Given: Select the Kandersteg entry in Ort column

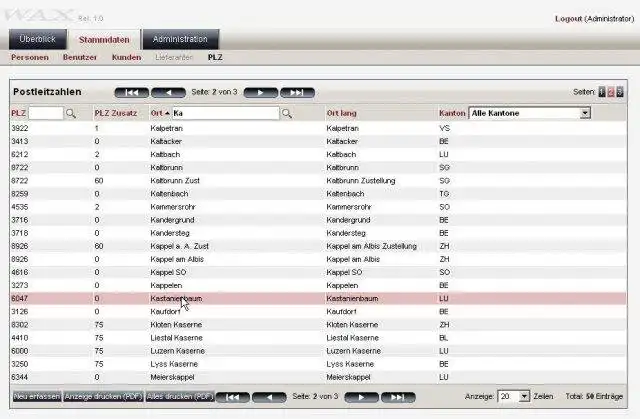Looking at the screenshot, I should pyautogui.click(x=170, y=233).
